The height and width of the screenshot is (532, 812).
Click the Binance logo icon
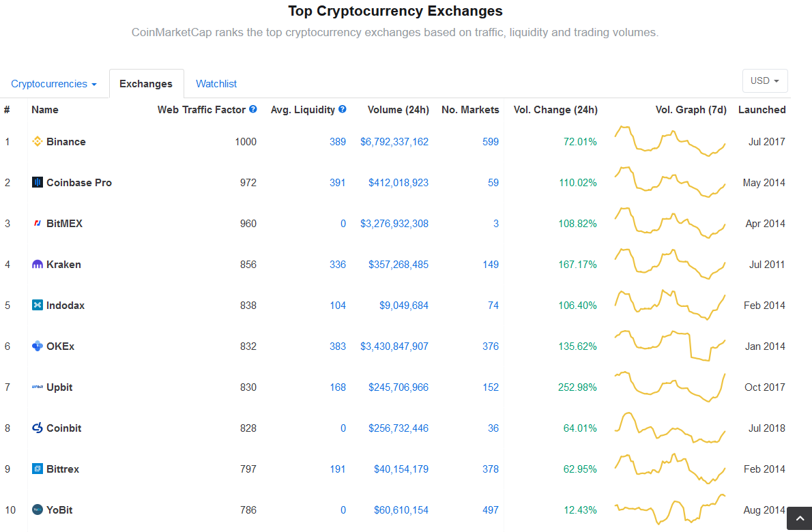(x=38, y=141)
